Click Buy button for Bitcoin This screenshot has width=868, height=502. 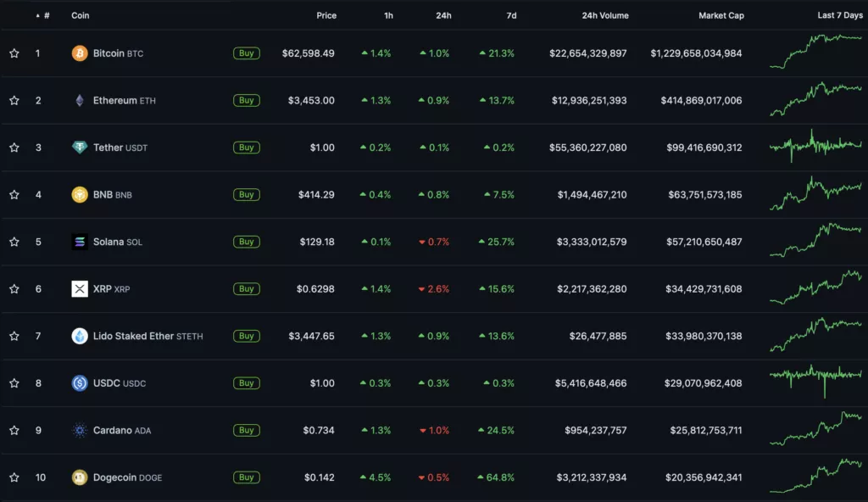point(247,53)
